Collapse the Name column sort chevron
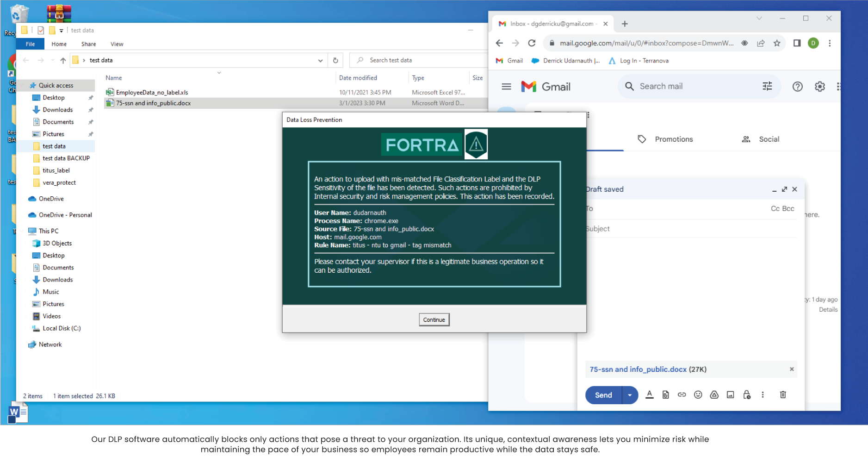This screenshot has width=868, height=476. point(219,73)
